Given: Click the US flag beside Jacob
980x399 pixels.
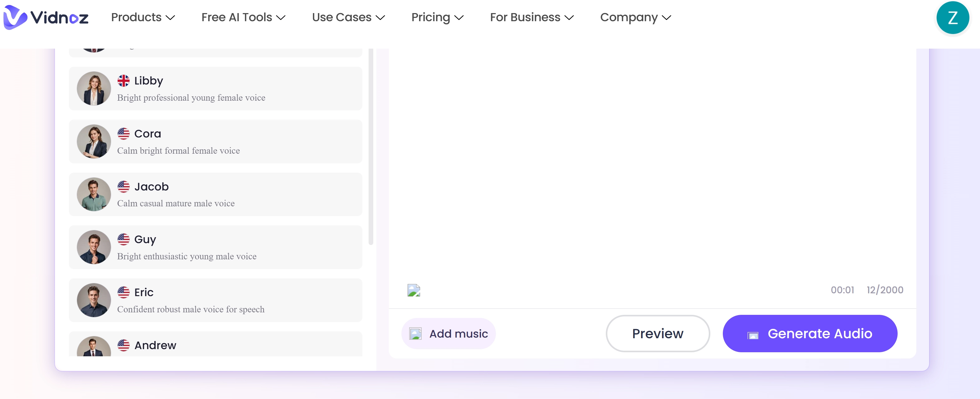Looking at the screenshot, I should click(x=123, y=186).
